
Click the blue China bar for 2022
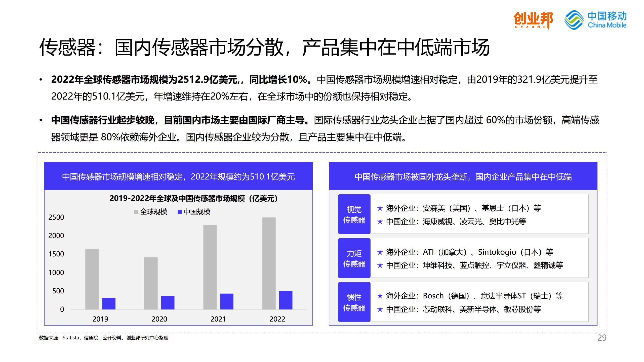(286, 300)
